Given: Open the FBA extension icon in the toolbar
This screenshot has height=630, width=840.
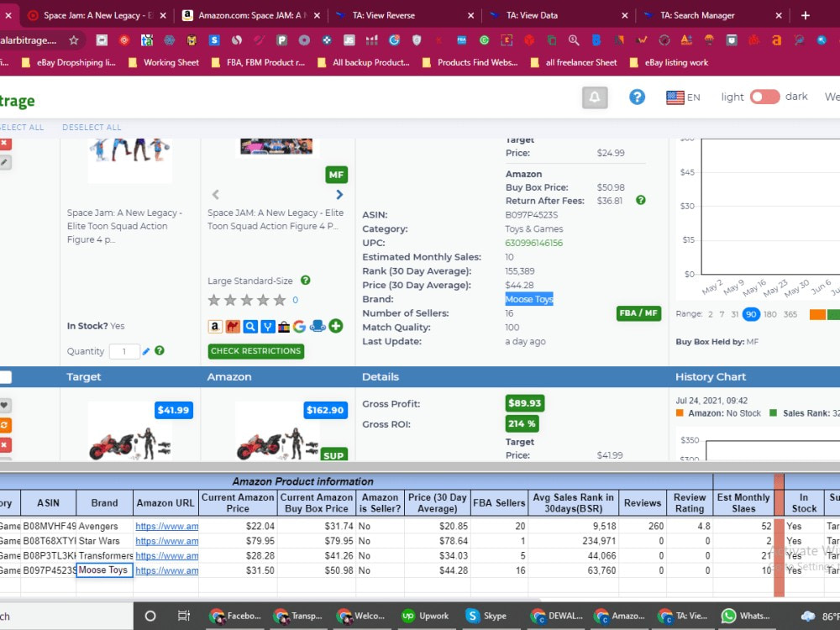Looking at the screenshot, I should point(462,40).
